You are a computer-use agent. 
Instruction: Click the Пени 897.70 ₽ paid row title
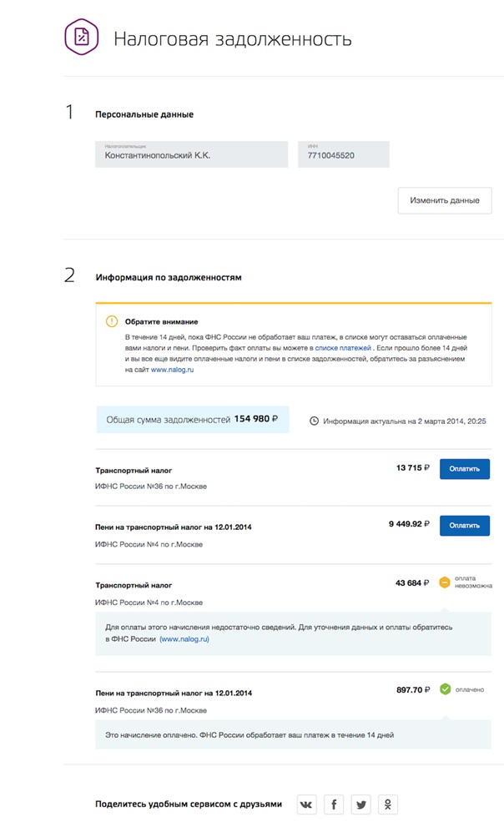point(174,693)
